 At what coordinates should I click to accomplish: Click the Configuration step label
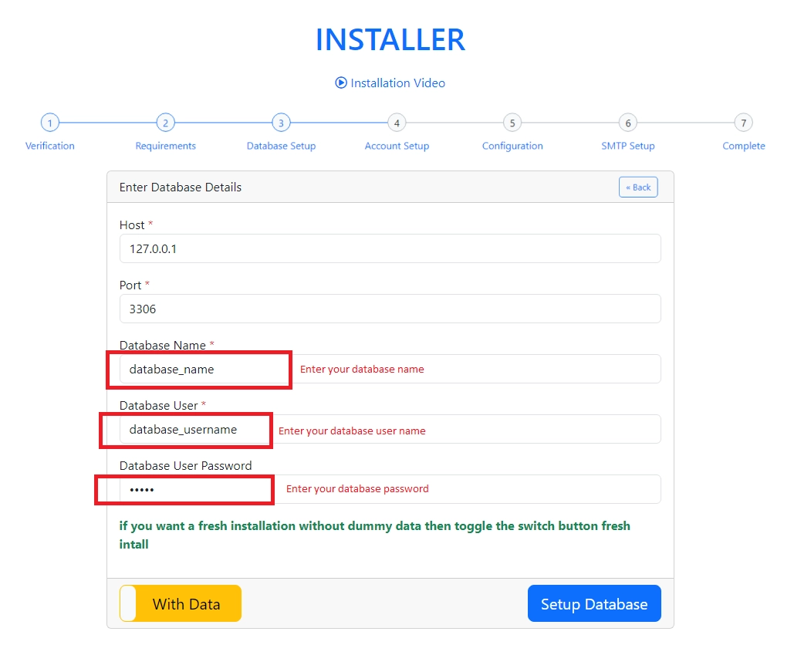point(512,146)
